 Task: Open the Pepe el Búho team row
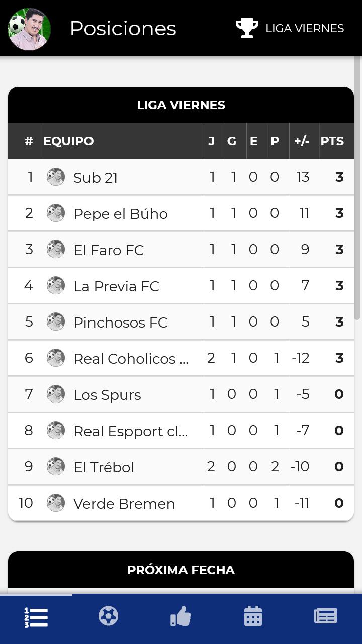pyautogui.click(x=181, y=213)
